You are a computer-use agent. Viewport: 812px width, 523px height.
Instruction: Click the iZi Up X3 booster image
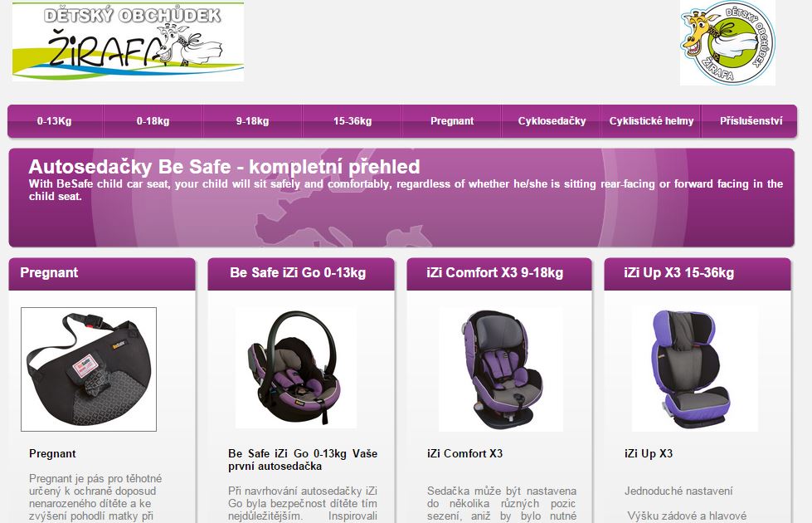[694, 369]
